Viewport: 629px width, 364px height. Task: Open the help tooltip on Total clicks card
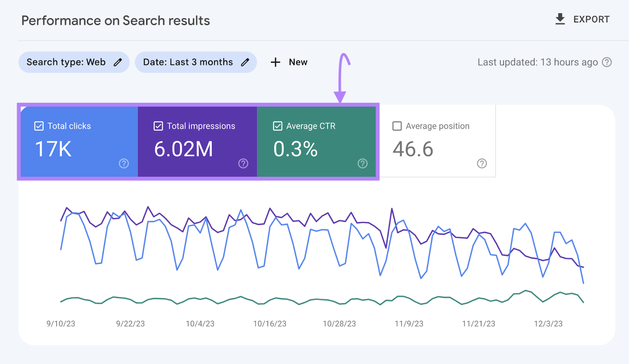(x=123, y=164)
